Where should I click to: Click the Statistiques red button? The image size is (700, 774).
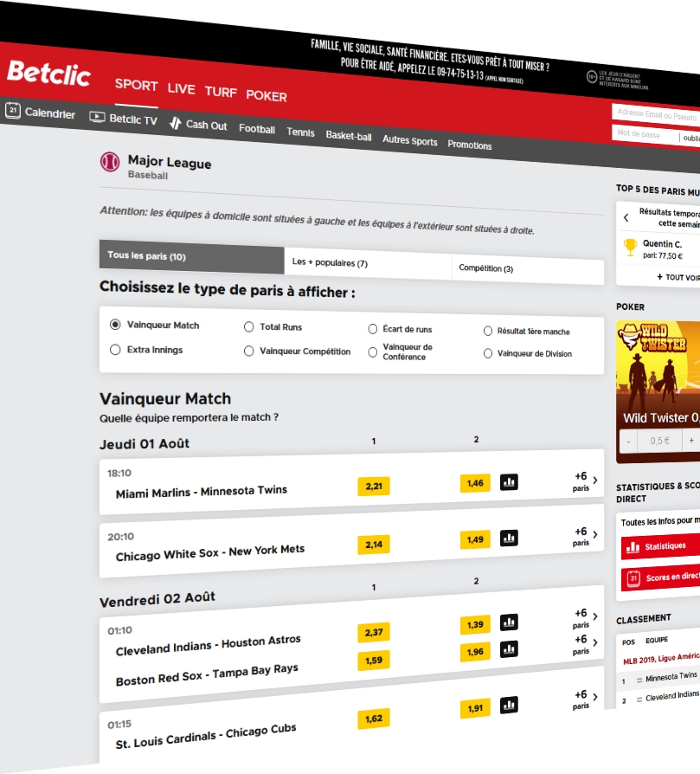pyautogui.click(x=660, y=546)
